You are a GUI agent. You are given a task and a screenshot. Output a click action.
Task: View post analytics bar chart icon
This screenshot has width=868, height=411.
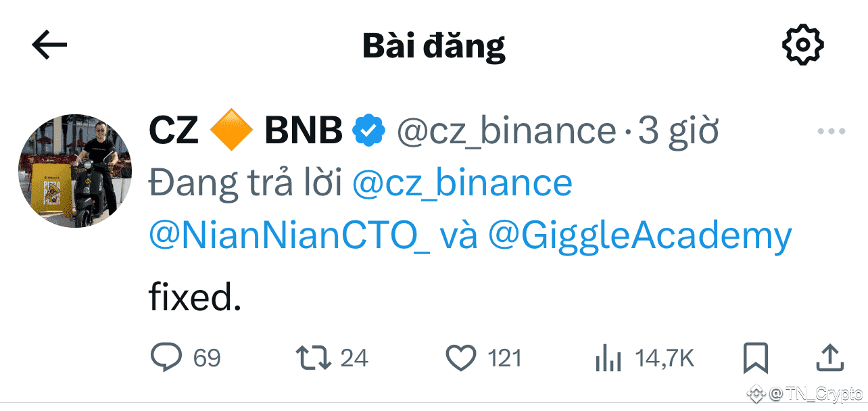click(608, 358)
